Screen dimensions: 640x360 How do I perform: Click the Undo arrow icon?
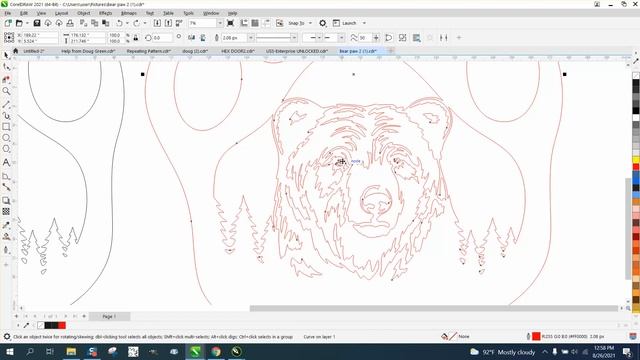coord(120,23)
